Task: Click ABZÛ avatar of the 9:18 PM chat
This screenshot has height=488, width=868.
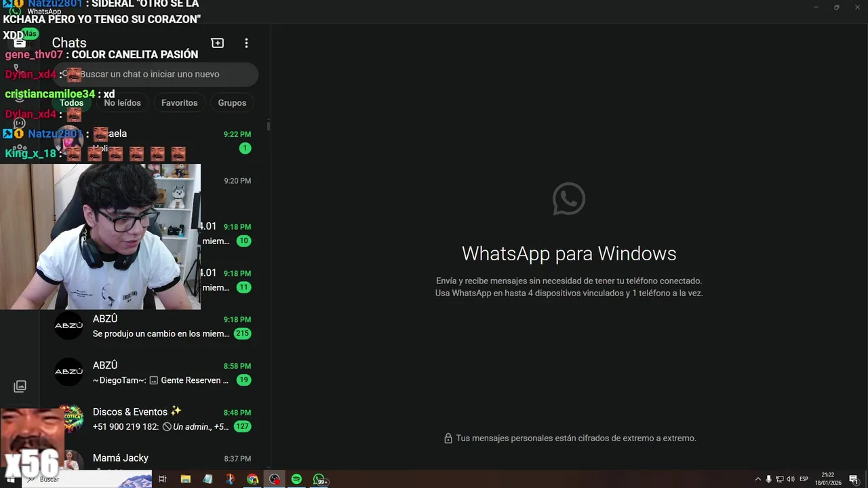Action: pyautogui.click(x=68, y=326)
